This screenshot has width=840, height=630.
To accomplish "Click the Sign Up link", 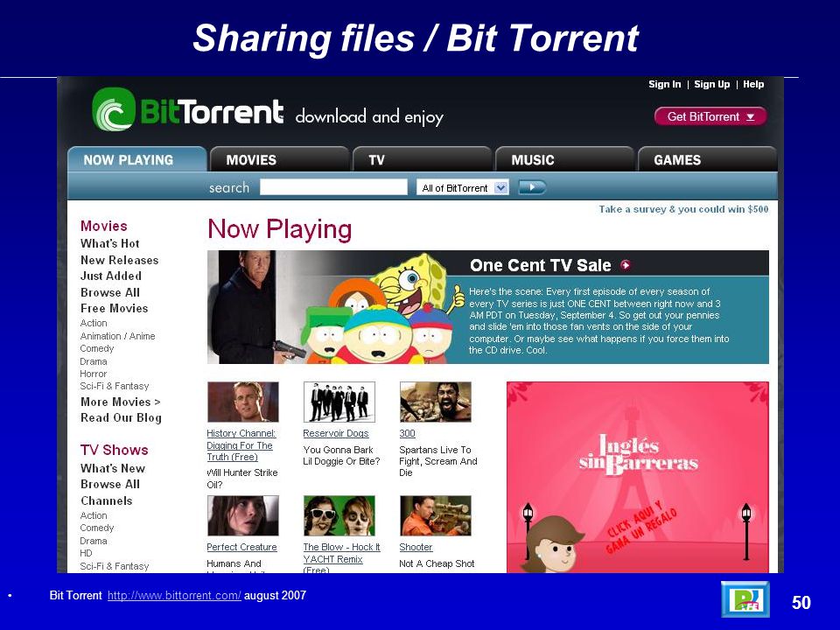I will 711,84.
